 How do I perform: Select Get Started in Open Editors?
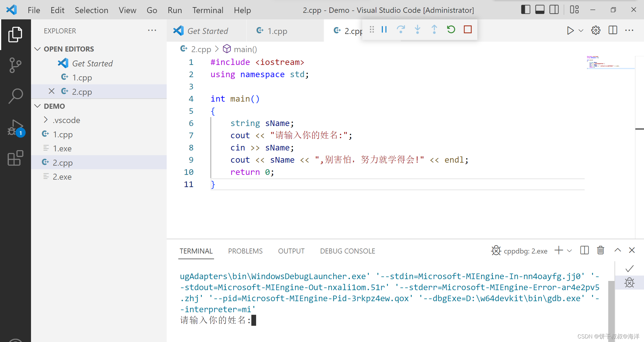point(98,63)
